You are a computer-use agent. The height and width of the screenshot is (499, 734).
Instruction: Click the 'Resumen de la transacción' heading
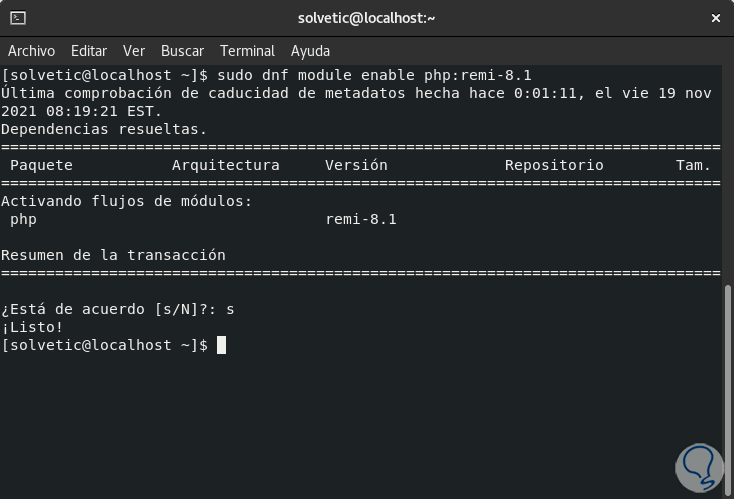tap(113, 255)
